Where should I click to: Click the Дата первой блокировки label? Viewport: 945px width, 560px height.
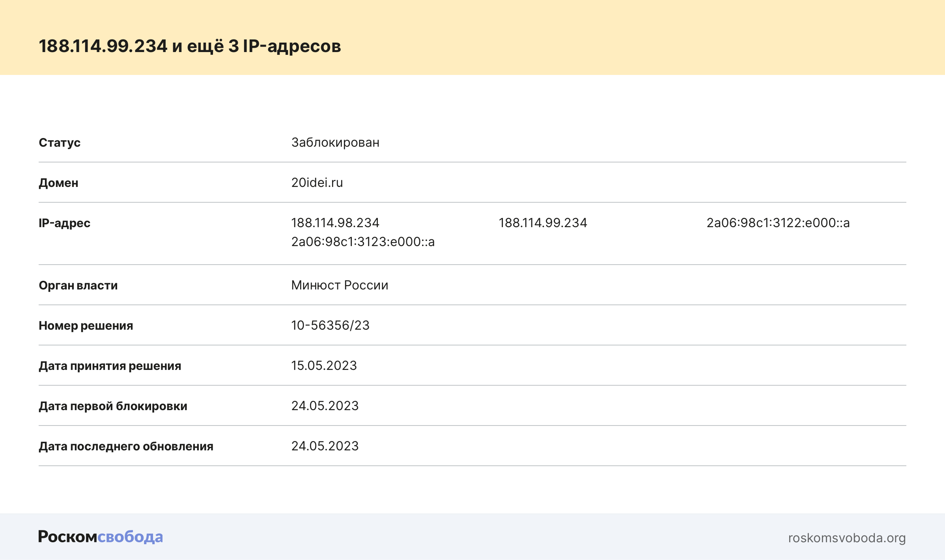pos(113,406)
